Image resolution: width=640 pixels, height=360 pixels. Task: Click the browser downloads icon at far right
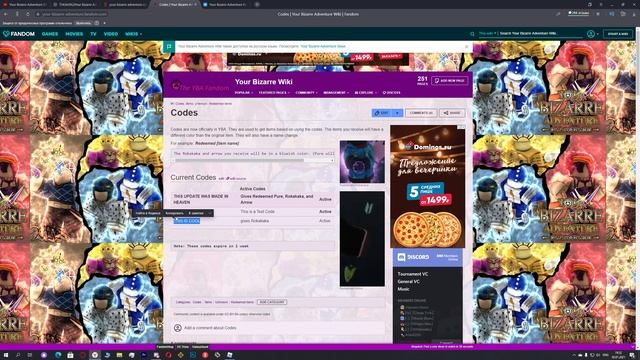(x=634, y=14)
